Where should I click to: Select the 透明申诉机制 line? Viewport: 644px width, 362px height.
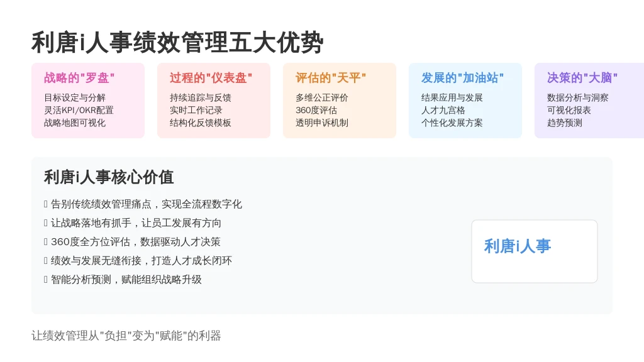point(321,123)
